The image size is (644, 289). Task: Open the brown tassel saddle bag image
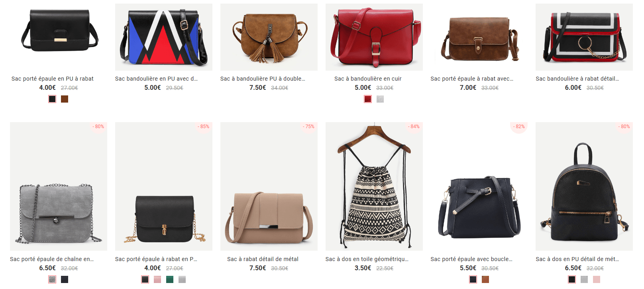point(269,37)
